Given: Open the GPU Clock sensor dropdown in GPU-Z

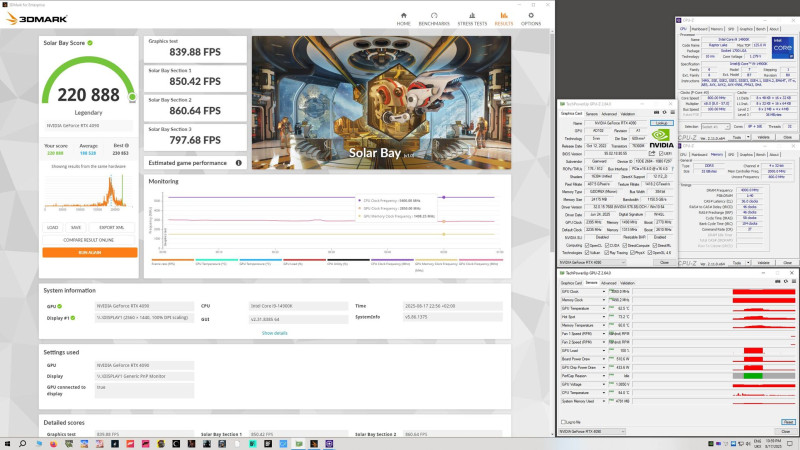Looking at the screenshot, I should tap(604, 292).
